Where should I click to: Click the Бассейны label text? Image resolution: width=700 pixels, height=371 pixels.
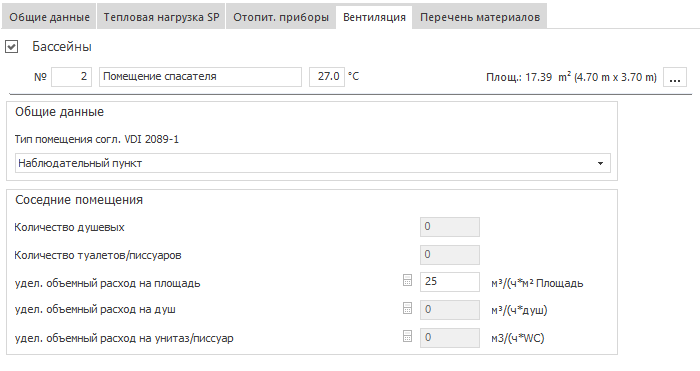point(62,47)
